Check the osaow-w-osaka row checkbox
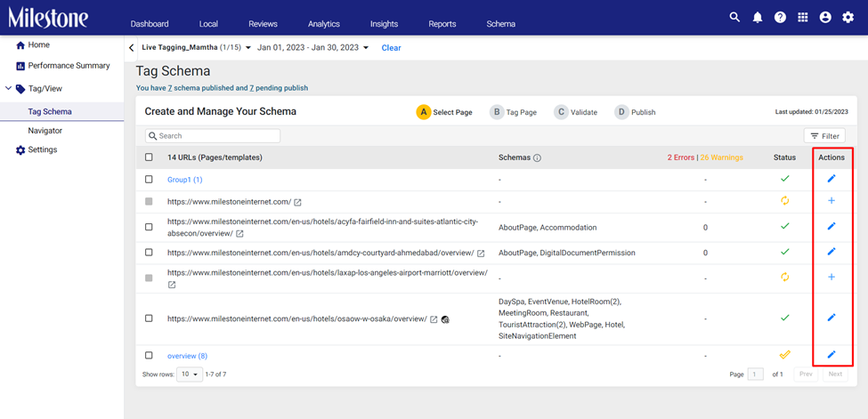The height and width of the screenshot is (419, 868). click(149, 318)
